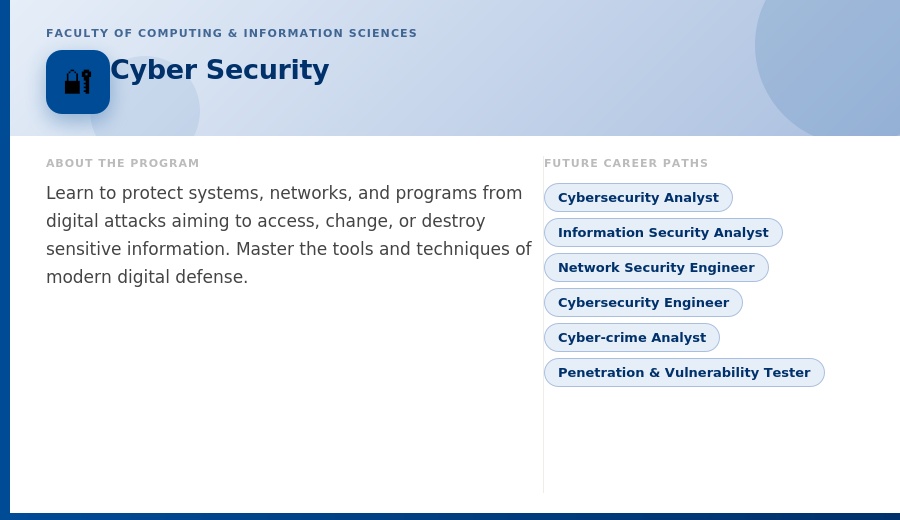Image resolution: width=900 pixels, height=520 pixels.
Task: Click the paragraph line starting with Learn to protect
Action: coord(284,193)
